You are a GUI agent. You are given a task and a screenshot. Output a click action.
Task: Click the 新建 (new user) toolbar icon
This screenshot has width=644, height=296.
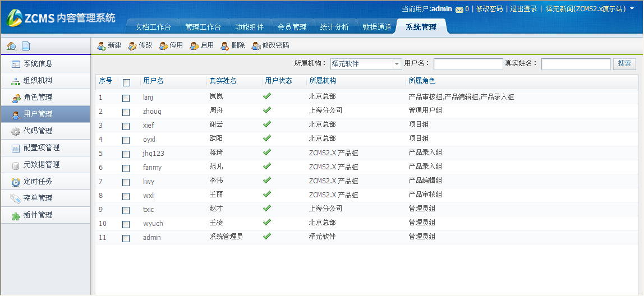[x=102, y=45]
